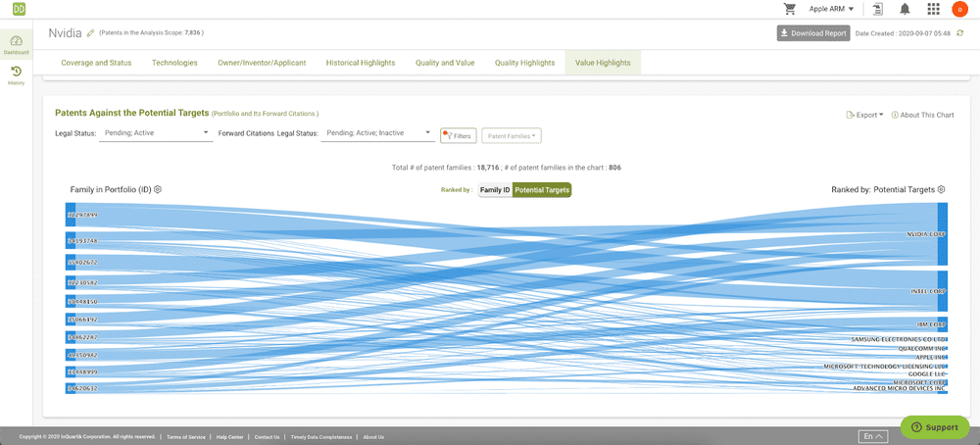Click the About This Chart info icon

(895, 115)
